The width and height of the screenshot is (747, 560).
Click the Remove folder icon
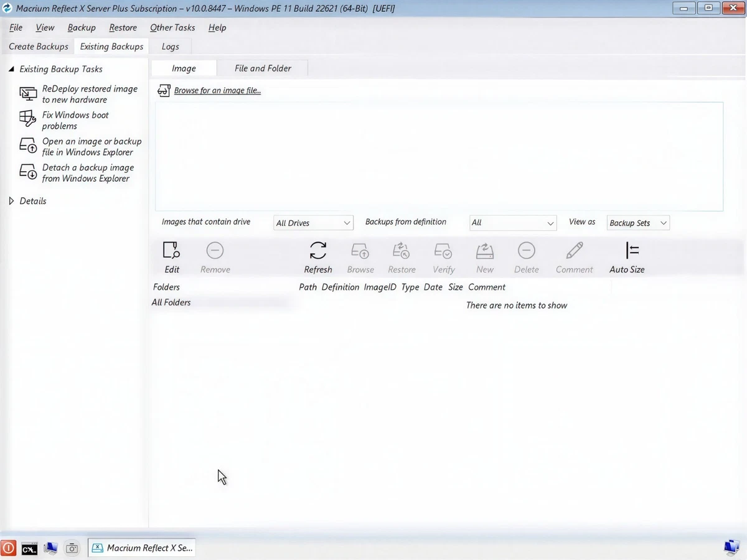click(215, 251)
